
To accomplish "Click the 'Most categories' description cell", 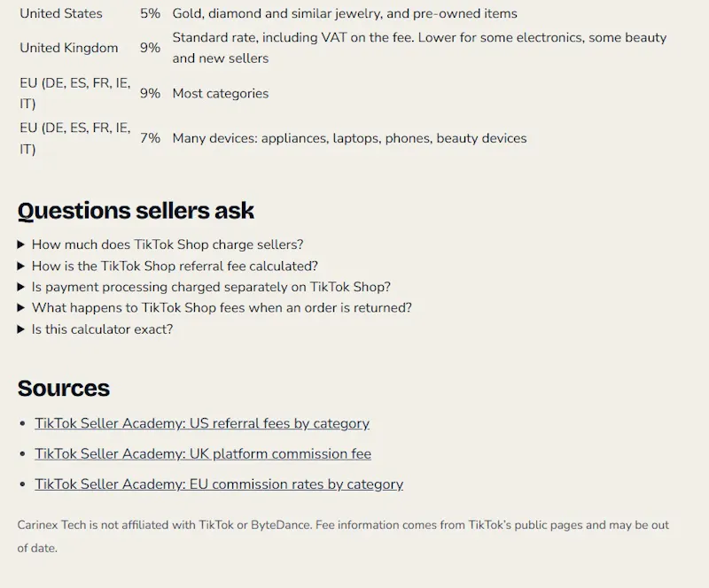I will point(221,94).
